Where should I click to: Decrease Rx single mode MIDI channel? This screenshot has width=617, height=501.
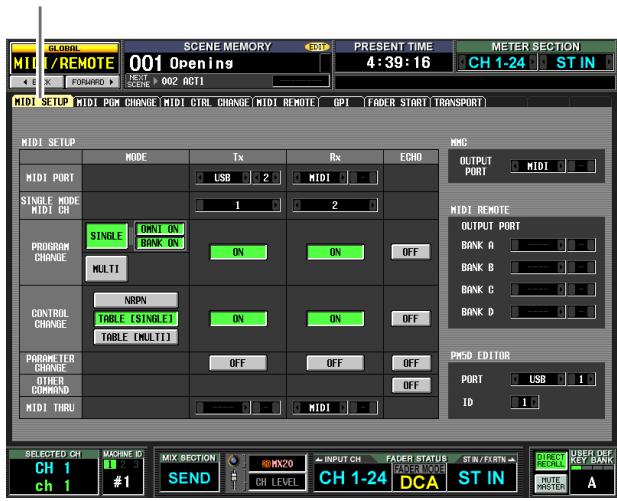pyautogui.click(x=297, y=205)
